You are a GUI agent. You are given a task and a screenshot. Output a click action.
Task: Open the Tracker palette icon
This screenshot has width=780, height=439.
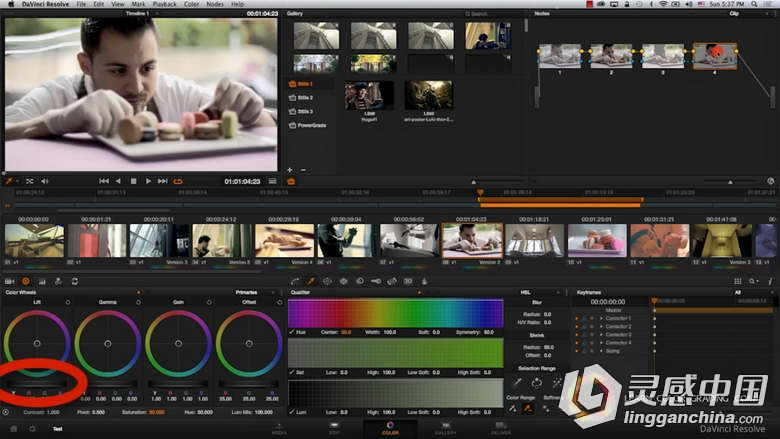click(x=344, y=281)
